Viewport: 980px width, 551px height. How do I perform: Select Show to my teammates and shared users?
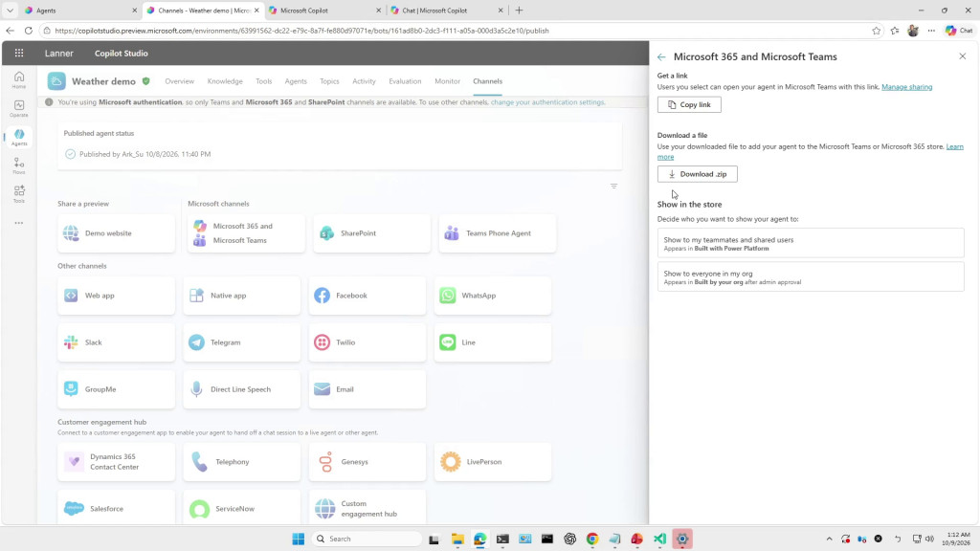tap(811, 243)
